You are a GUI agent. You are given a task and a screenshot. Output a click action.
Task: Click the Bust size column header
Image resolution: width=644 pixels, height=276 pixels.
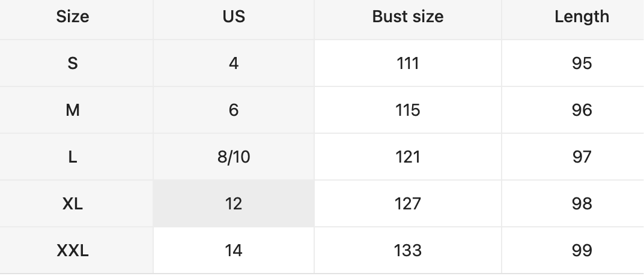pyautogui.click(x=408, y=17)
